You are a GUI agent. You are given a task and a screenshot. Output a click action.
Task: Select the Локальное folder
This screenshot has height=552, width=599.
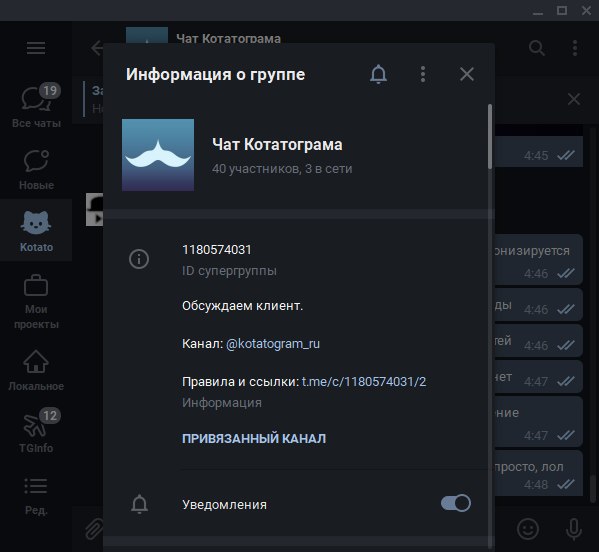(36, 370)
